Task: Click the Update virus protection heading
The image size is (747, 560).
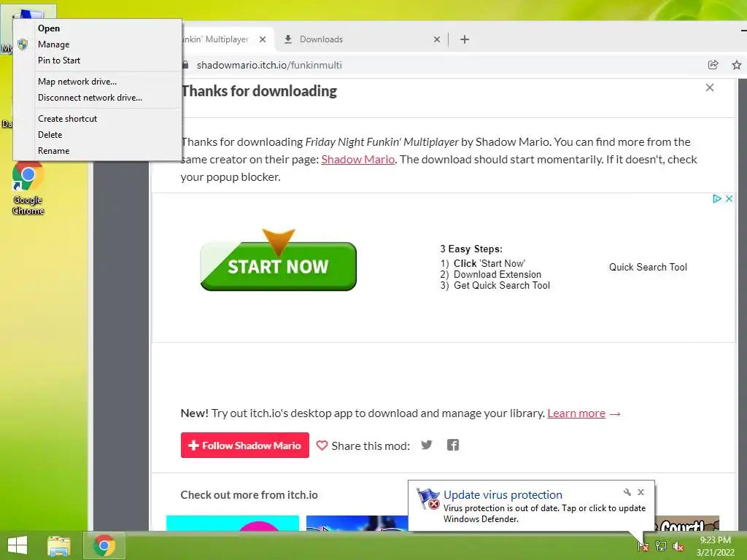Action: (x=503, y=495)
